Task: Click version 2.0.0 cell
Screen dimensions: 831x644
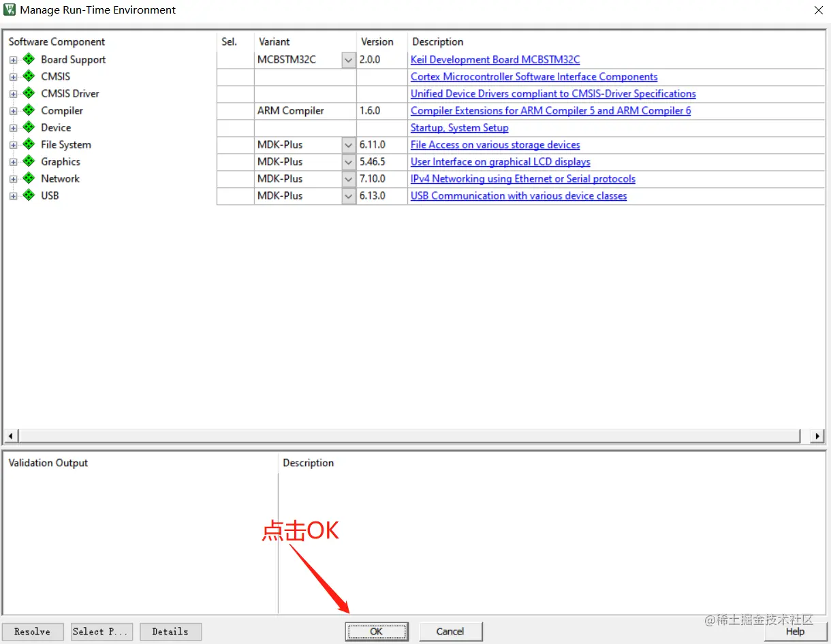Action: pos(382,60)
